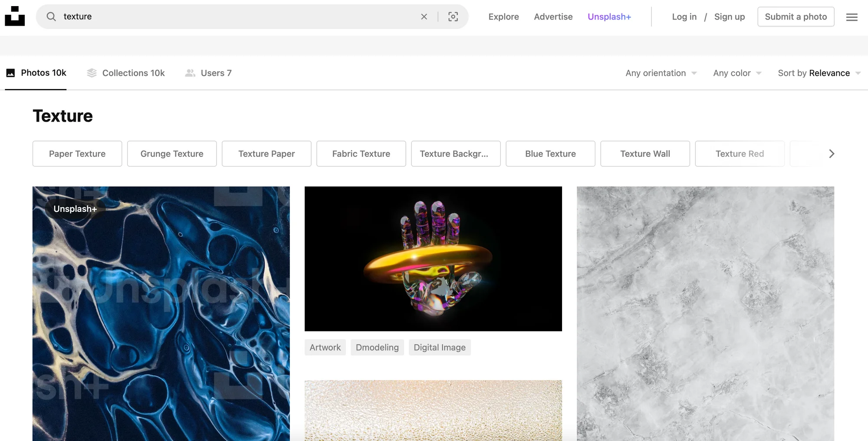The height and width of the screenshot is (441, 868).
Task: Click the Submit a photo button
Action: (796, 16)
